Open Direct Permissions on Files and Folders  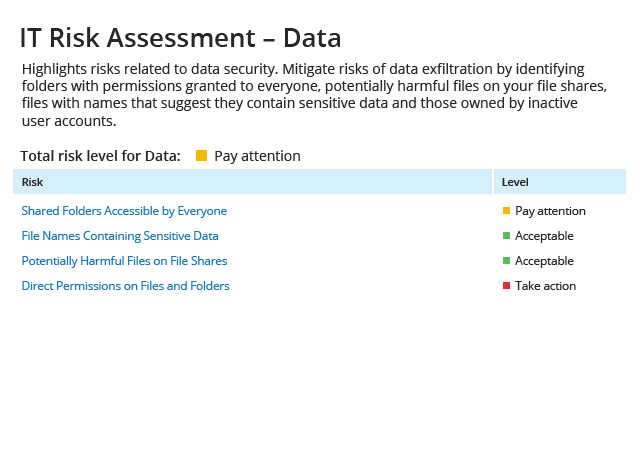(125, 286)
